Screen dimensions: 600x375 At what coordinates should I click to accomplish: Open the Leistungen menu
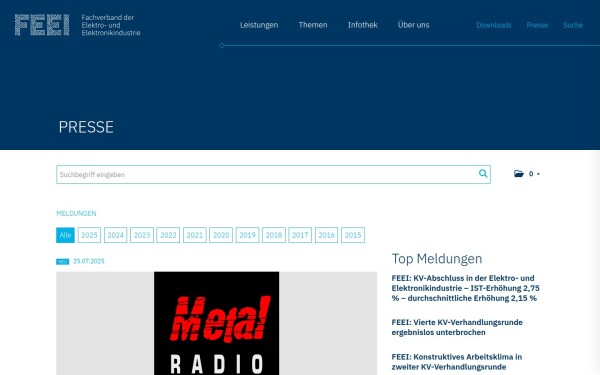[259, 25]
